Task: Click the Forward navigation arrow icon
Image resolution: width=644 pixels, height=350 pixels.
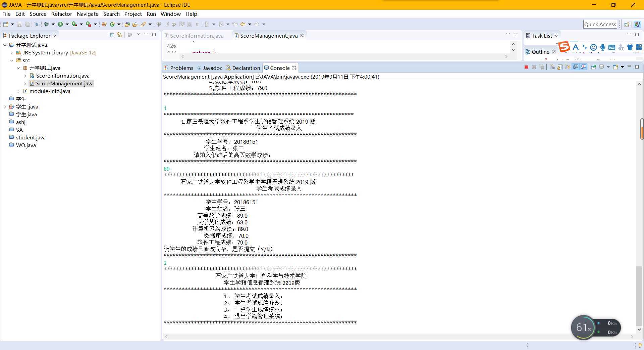Action: 257,24
